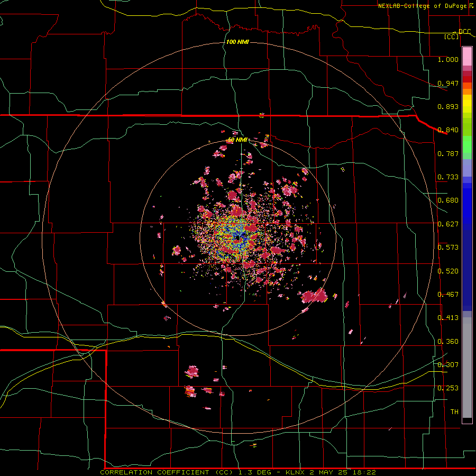The height and width of the screenshot is (476, 476).
Task: Pick the gray segment of the color bar
Action: coord(467,368)
